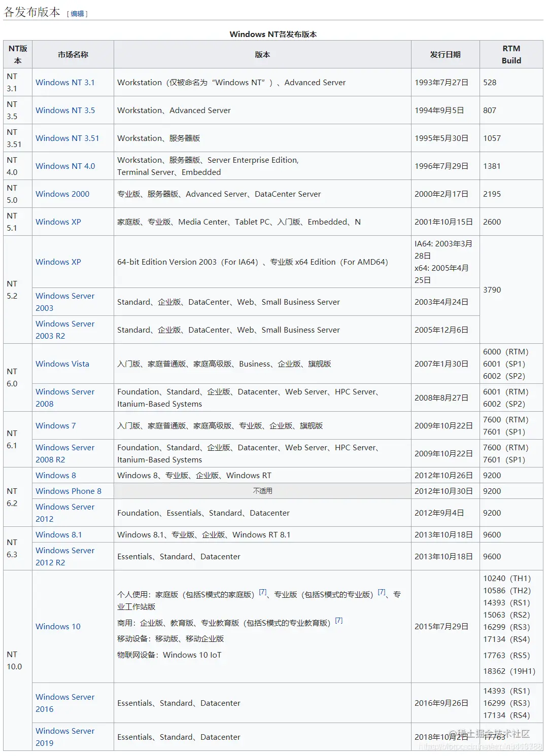Screen dimensions: 547x756
Task: Click the date 2003年4月24日
Action: pos(441,302)
